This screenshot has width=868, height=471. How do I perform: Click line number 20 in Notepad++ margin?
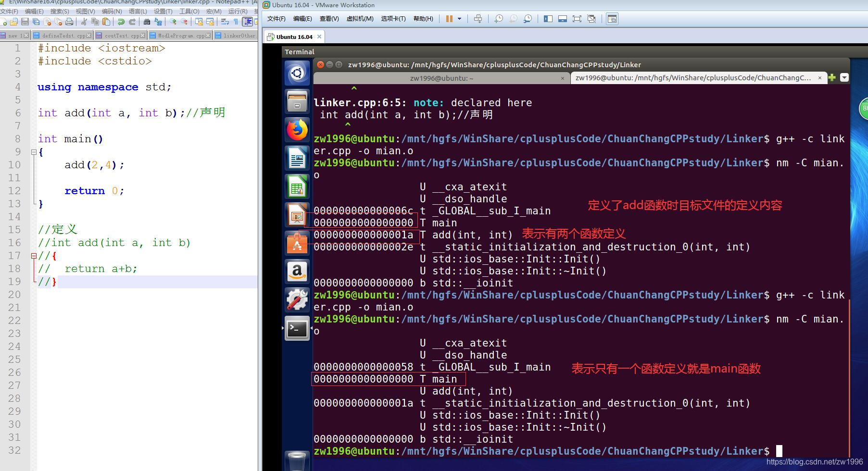click(x=14, y=295)
